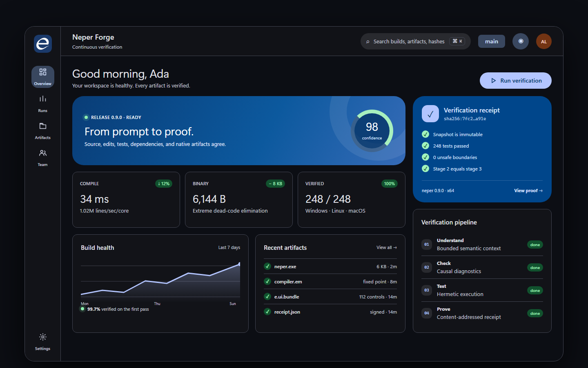Open the AL user avatar
588x368 pixels.
pos(544,41)
